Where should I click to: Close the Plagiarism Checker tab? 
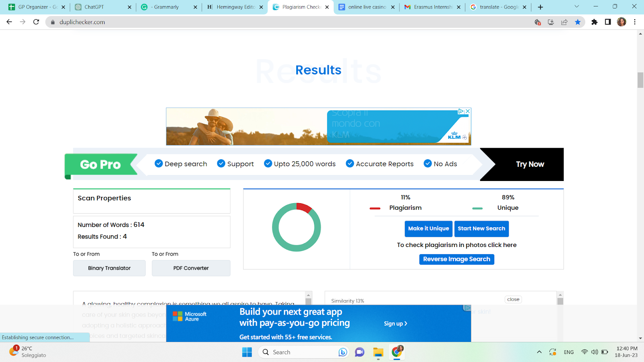click(327, 7)
